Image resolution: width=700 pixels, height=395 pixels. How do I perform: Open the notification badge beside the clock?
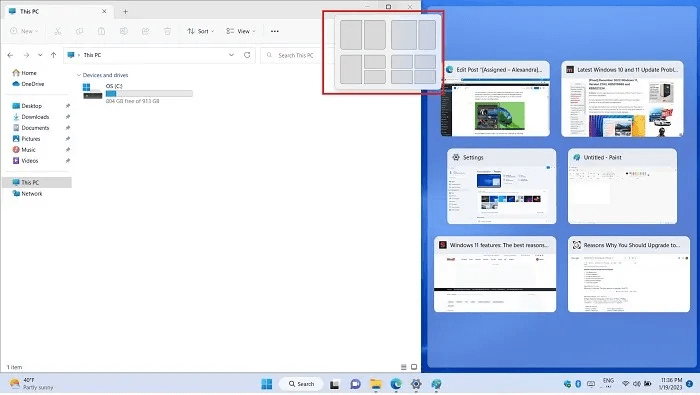pos(690,384)
